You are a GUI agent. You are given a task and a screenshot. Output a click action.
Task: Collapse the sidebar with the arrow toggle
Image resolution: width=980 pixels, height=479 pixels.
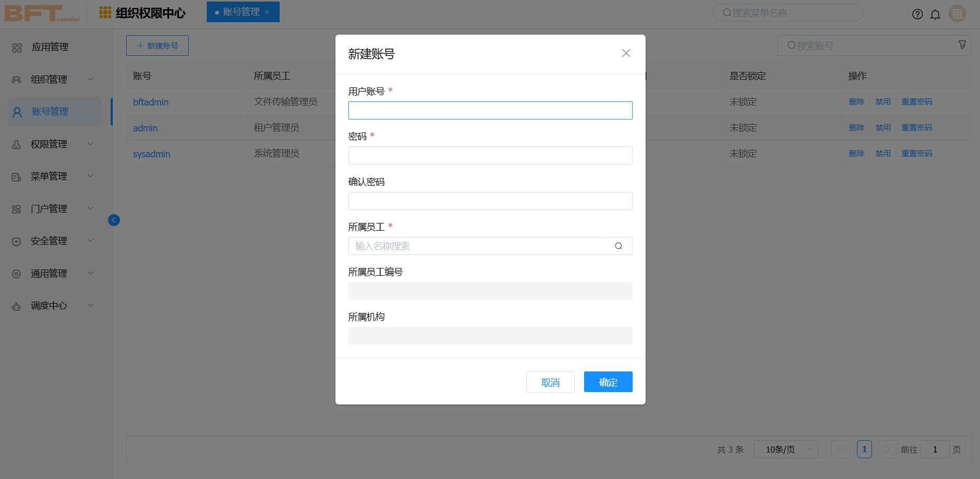[114, 220]
